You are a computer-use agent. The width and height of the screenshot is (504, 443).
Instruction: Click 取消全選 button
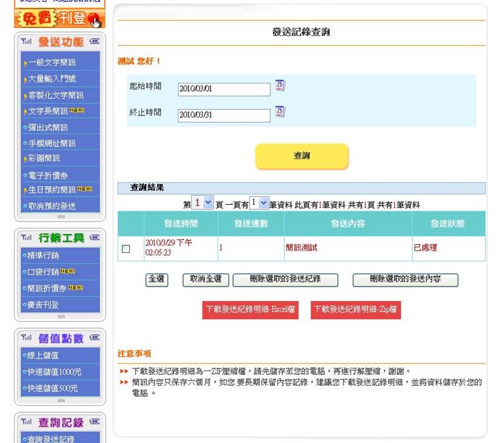(205, 279)
